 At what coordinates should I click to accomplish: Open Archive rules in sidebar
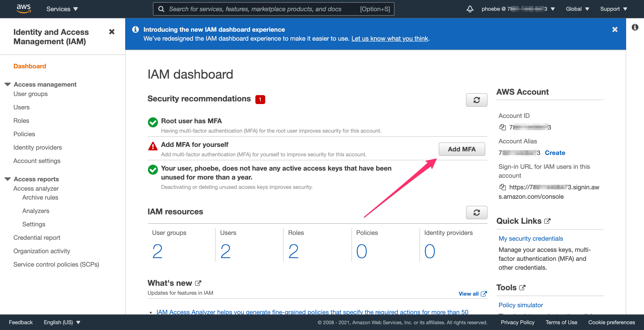[x=40, y=197]
